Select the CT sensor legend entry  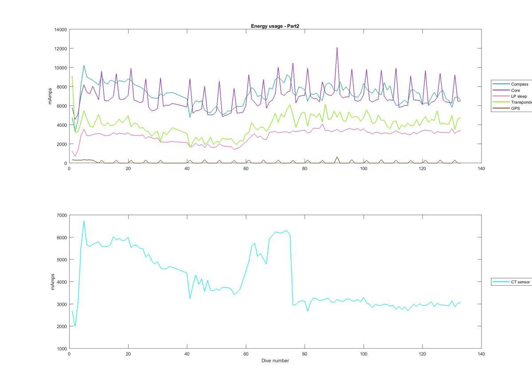[512, 282]
